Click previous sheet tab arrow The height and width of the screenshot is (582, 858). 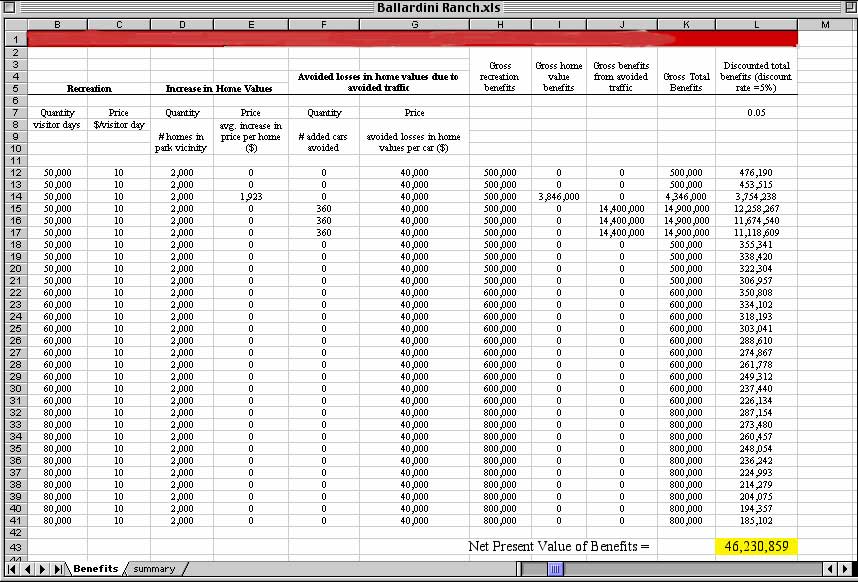click(x=27, y=569)
